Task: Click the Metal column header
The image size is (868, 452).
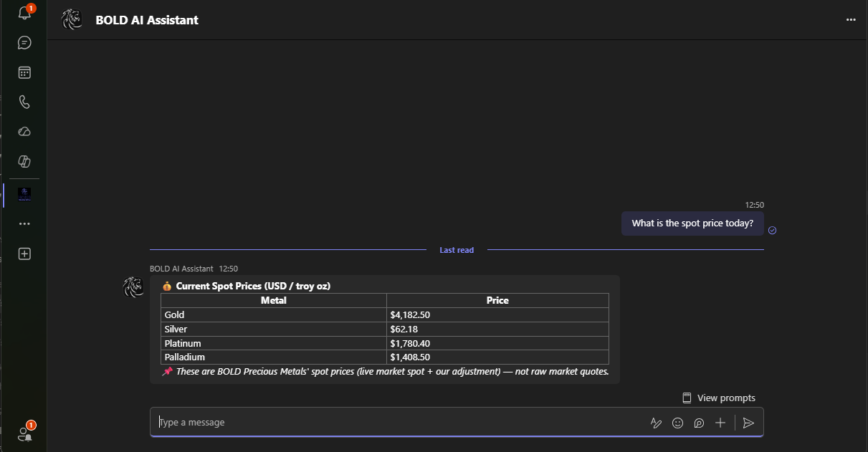Action: (274, 300)
